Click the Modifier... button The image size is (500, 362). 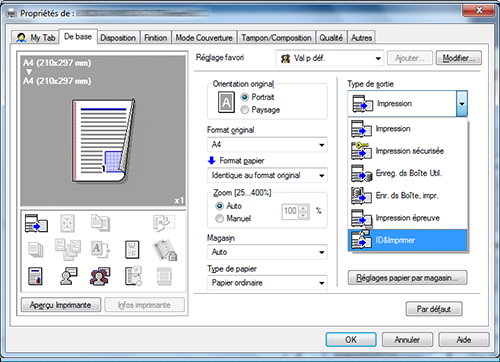[458, 58]
